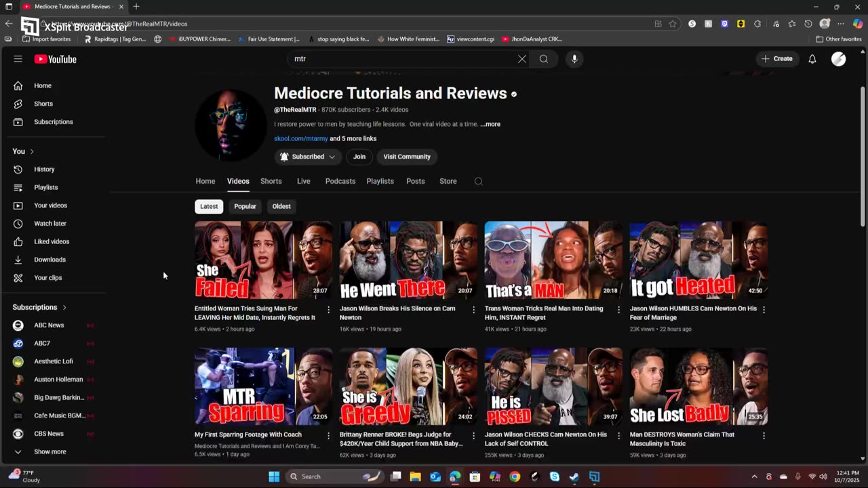Switch to the Podcasts tab
Image resolution: width=868 pixels, height=488 pixels.
340,181
